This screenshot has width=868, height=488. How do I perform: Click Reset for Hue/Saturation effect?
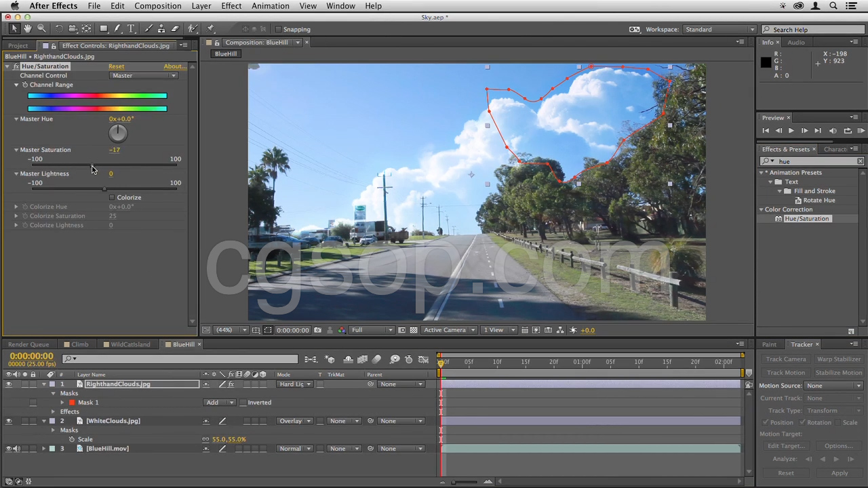[x=116, y=66]
